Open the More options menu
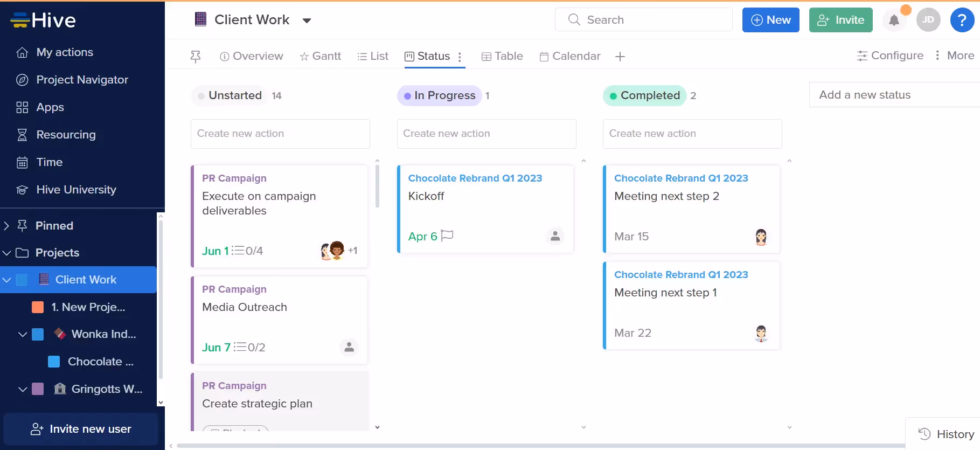This screenshot has width=980, height=450. (955, 56)
